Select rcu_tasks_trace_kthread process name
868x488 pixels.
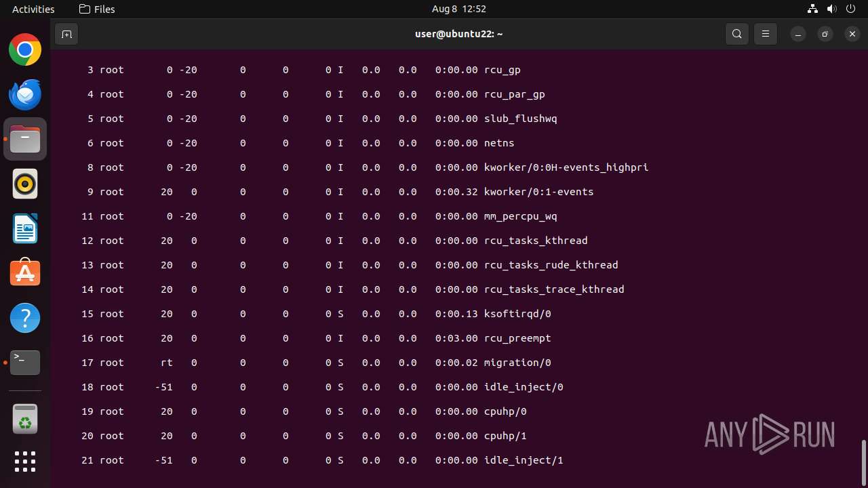(554, 289)
